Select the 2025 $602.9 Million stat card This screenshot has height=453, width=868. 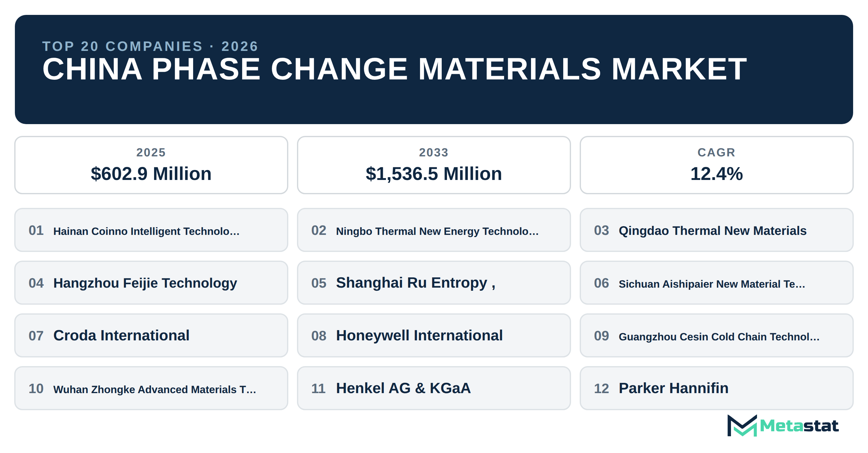pyautogui.click(x=151, y=165)
